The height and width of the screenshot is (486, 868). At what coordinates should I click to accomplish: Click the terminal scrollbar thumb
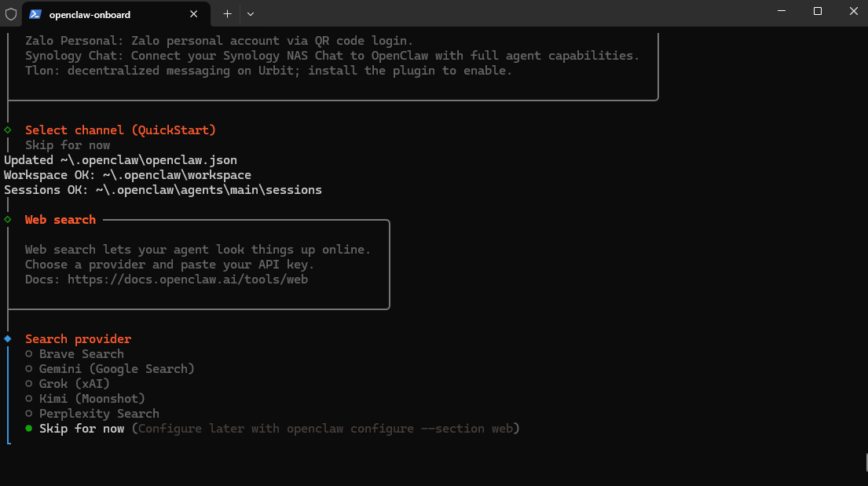coord(866,462)
